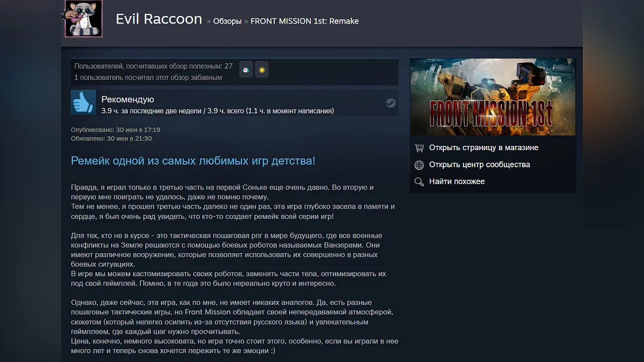644x362 pixels.
Task: Click the playtime hours line under Рекомендую
Action: tap(217, 111)
